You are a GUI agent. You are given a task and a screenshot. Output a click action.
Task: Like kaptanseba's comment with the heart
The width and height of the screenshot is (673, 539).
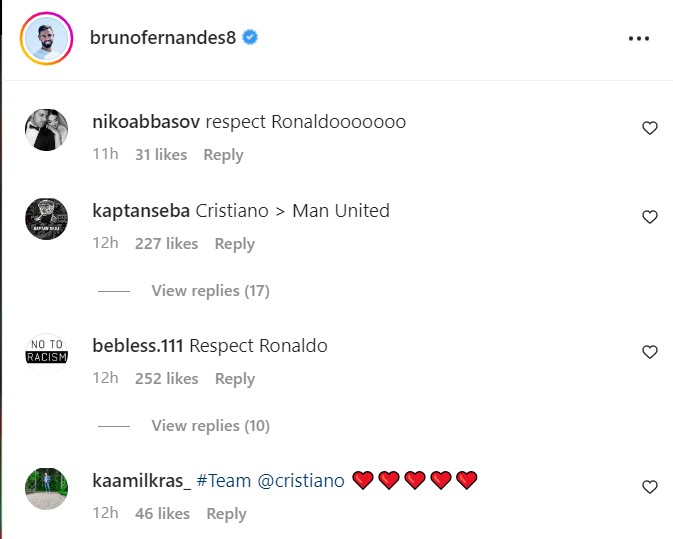point(649,217)
